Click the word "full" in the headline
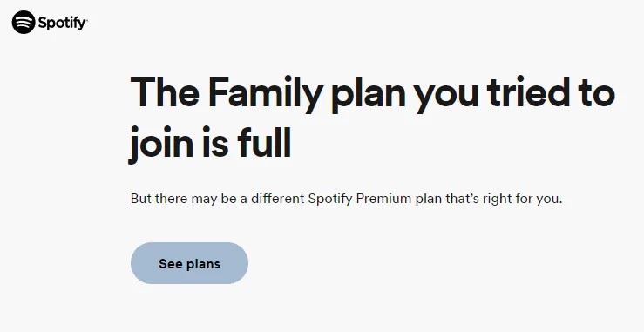Image resolution: width=644 pixels, height=332 pixels. pos(264,141)
